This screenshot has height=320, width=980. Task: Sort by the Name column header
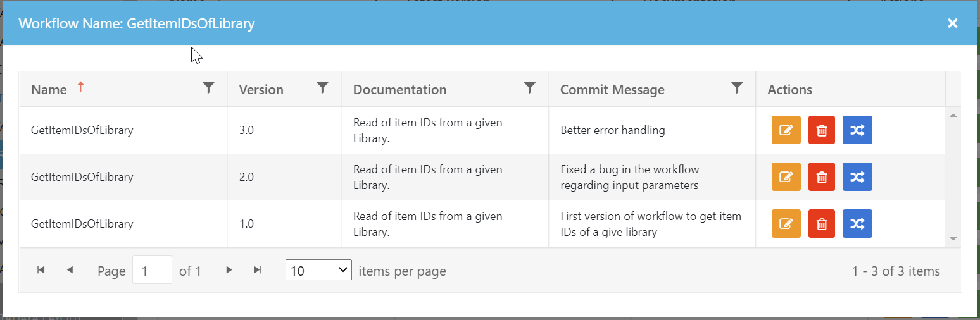click(49, 90)
